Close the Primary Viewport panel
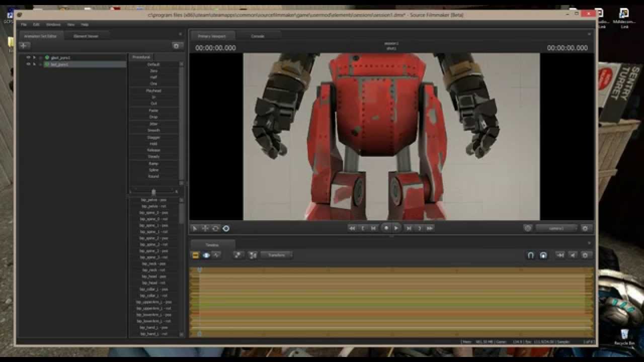644x362 pixels. click(590, 34)
